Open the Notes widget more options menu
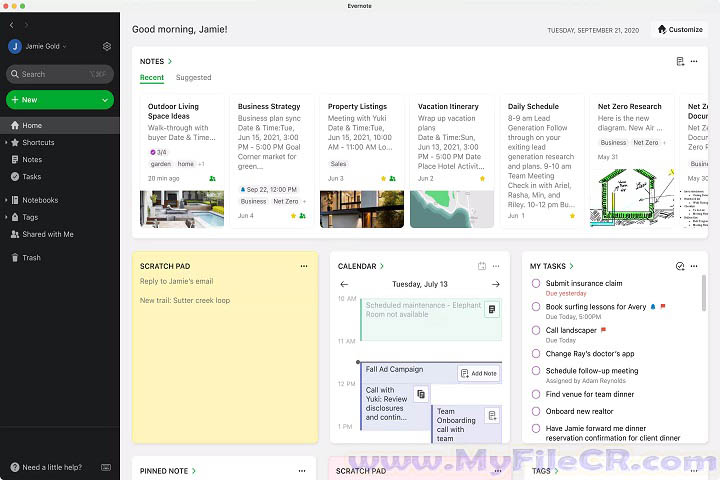The image size is (720, 480). (x=694, y=61)
